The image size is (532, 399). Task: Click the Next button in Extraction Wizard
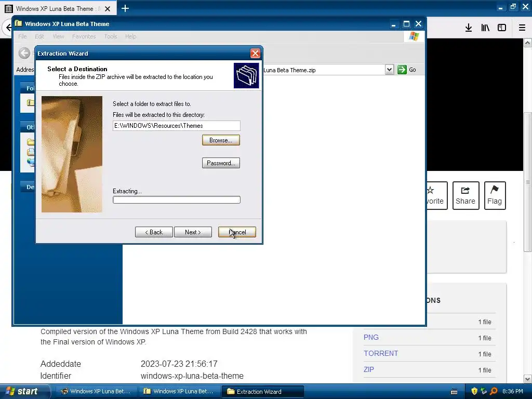point(193,232)
